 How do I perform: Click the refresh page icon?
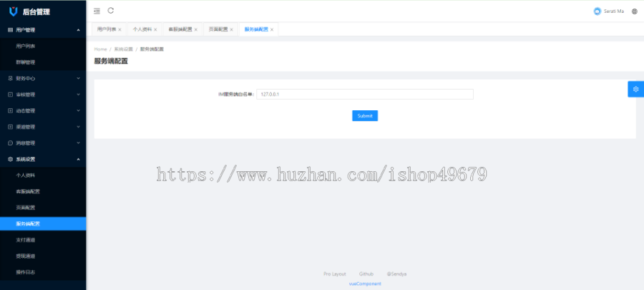110,11
